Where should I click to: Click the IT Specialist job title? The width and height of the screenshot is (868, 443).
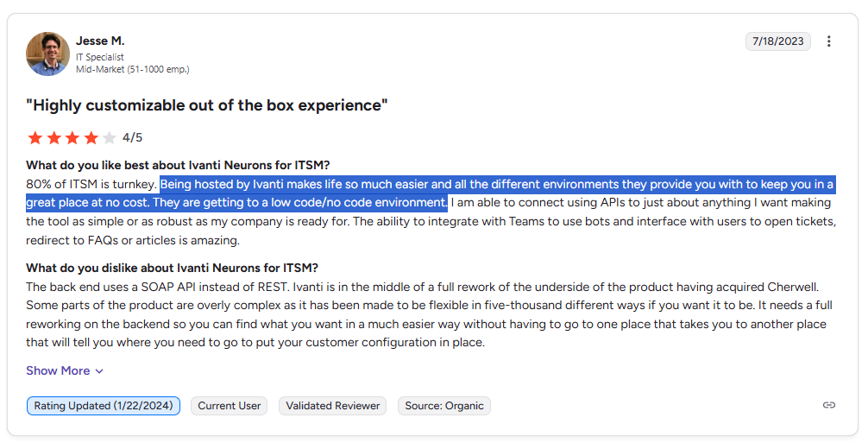click(x=99, y=56)
